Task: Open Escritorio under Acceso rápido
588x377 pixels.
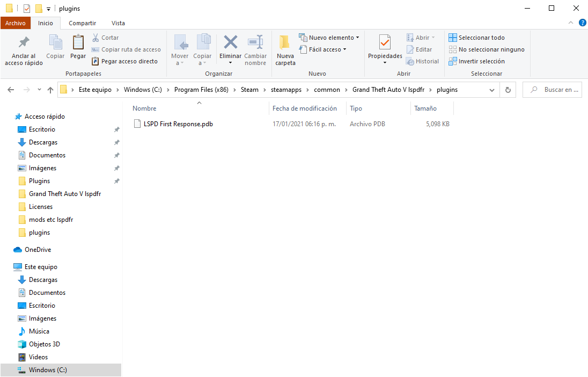Action: click(42, 129)
